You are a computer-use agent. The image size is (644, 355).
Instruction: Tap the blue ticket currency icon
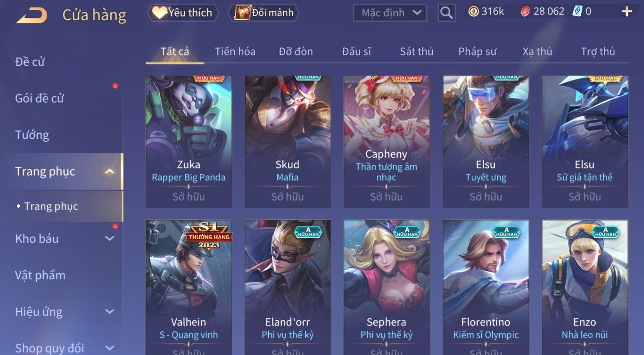[x=577, y=12]
